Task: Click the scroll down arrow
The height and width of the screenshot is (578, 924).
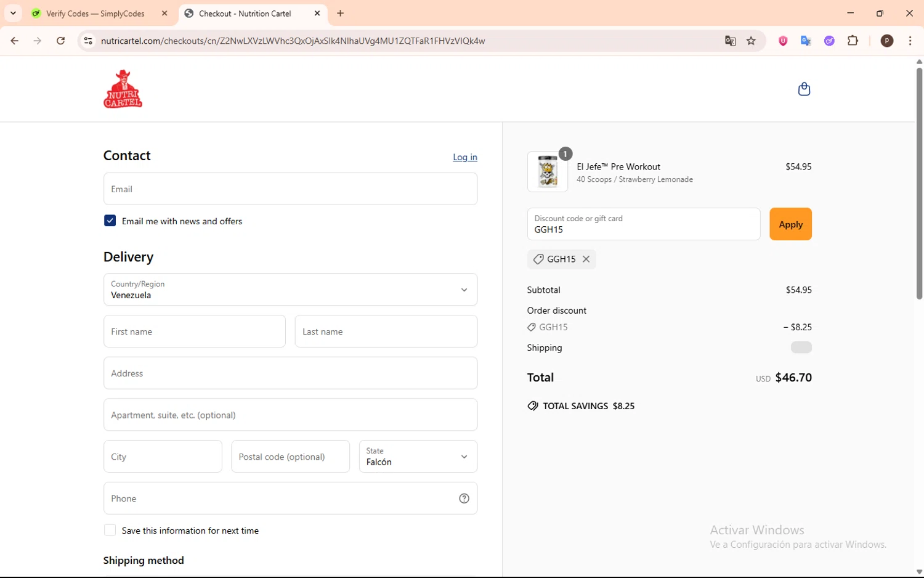Action: coord(919,572)
